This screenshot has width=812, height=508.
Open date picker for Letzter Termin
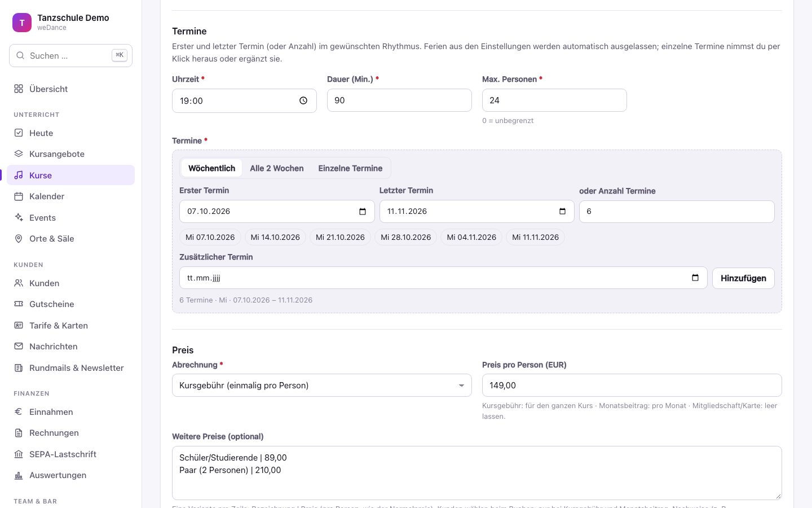point(562,211)
